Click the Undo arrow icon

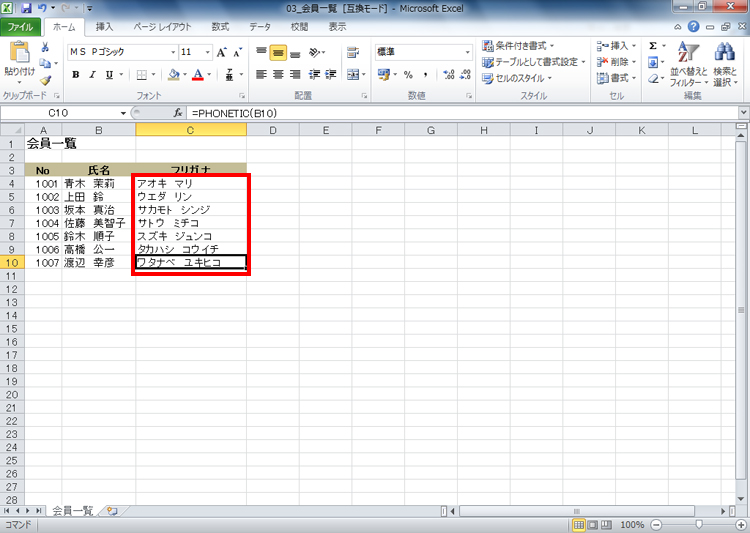[42, 8]
